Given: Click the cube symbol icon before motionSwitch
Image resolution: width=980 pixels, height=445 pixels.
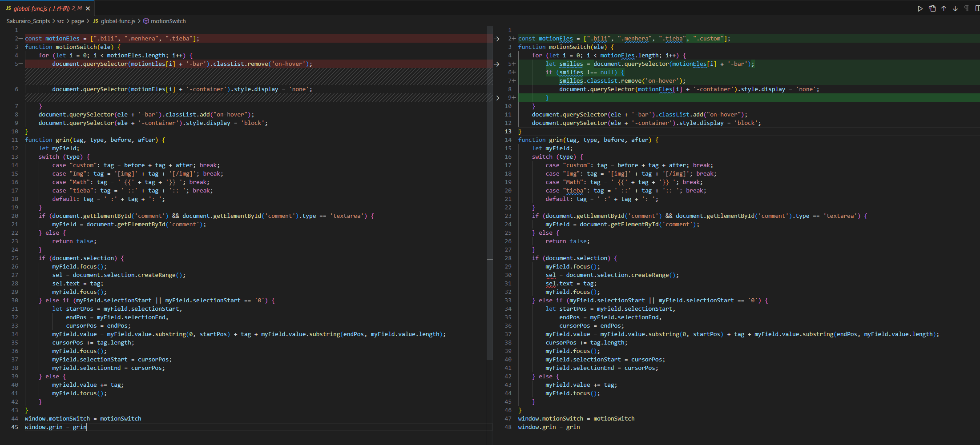Looking at the screenshot, I should pos(146,21).
